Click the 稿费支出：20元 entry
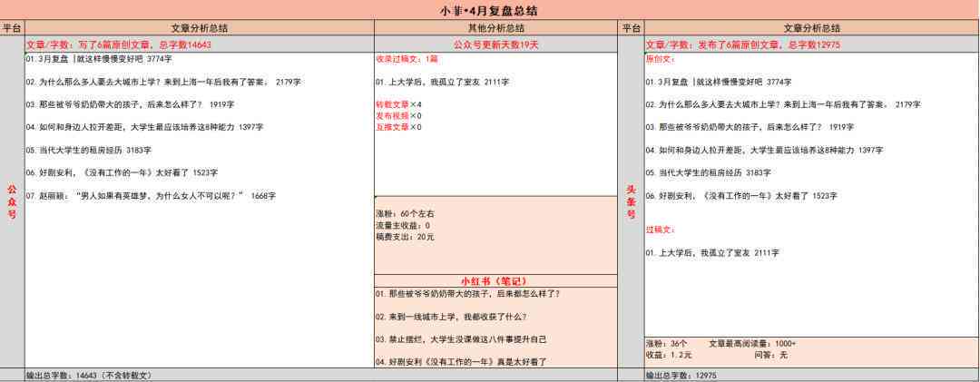The width and height of the screenshot is (980, 382). [405, 237]
